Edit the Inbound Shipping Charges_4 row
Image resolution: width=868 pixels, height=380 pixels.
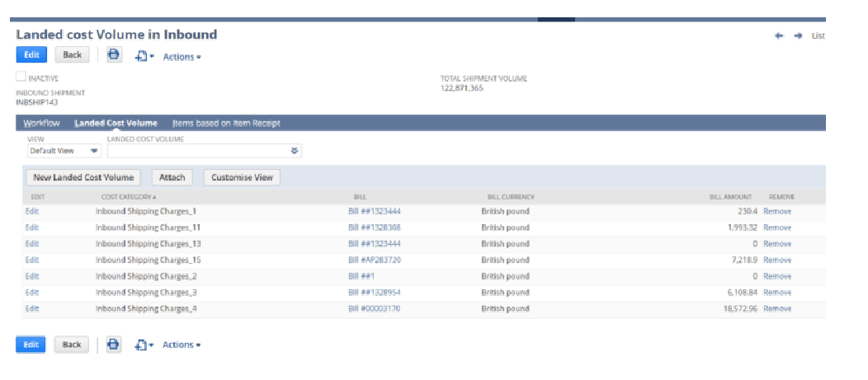[x=32, y=308]
